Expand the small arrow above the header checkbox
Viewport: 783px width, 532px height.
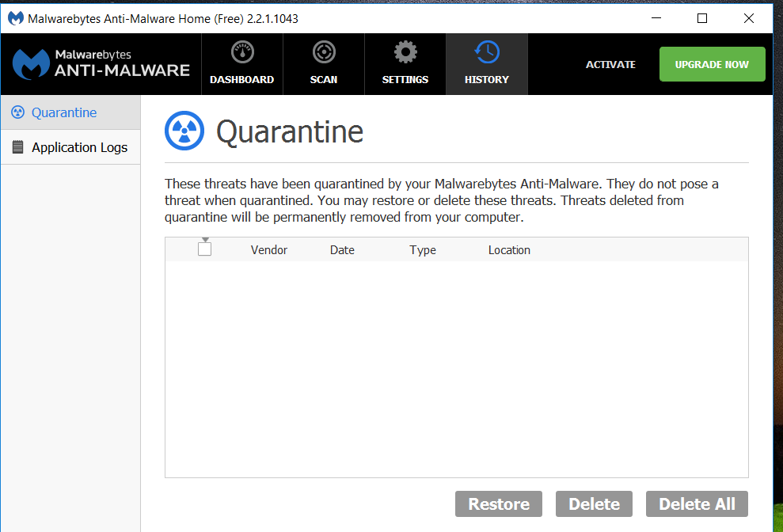pyautogui.click(x=205, y=240)
